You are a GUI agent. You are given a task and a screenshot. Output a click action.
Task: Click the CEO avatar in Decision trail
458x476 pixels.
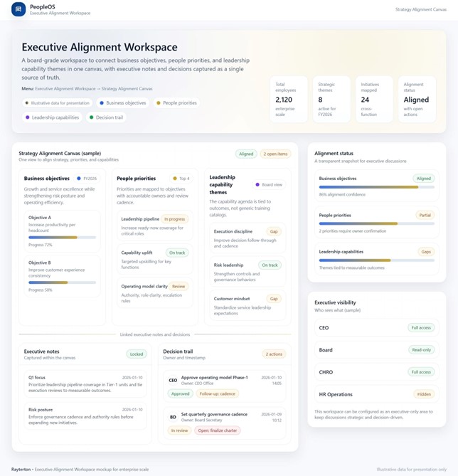173,381
